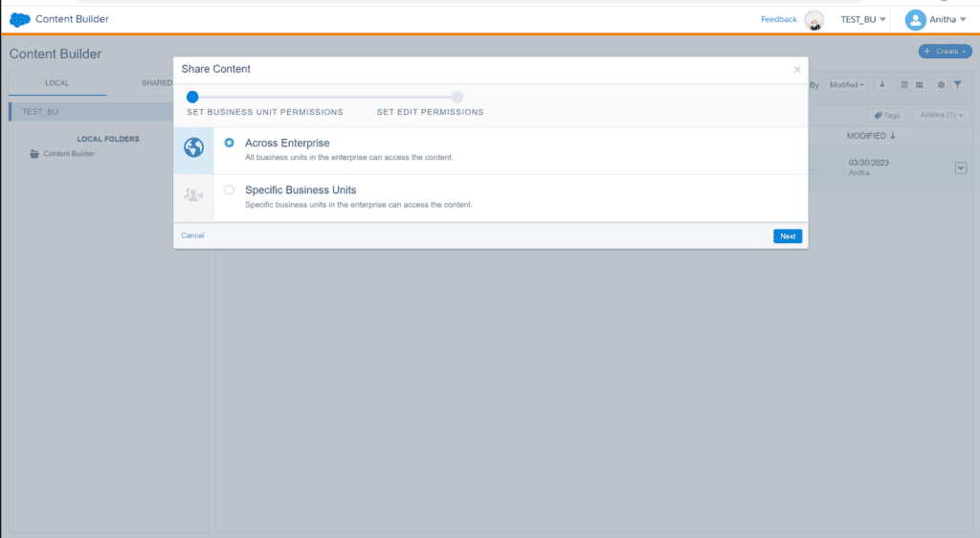Click the Cancel link in dialog

pos(192,235)
